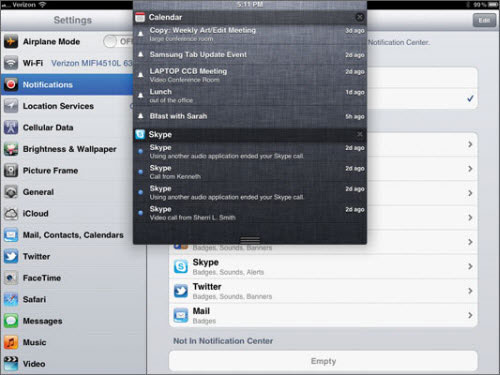500x375 pixels.
Task: Open the Samsung Tab Update Event notification
Action: [250, 55]
